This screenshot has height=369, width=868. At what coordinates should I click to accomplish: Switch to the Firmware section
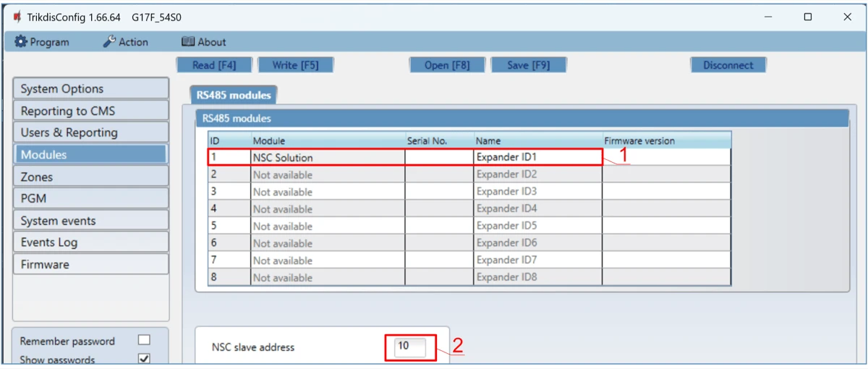[x=90, y=264]
